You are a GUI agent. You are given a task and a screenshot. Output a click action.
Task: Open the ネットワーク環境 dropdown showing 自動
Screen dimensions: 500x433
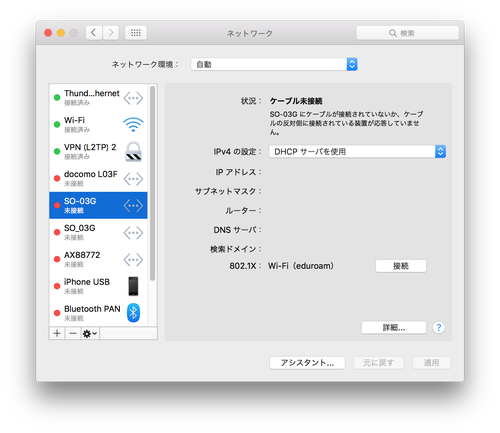coord(274,64)
